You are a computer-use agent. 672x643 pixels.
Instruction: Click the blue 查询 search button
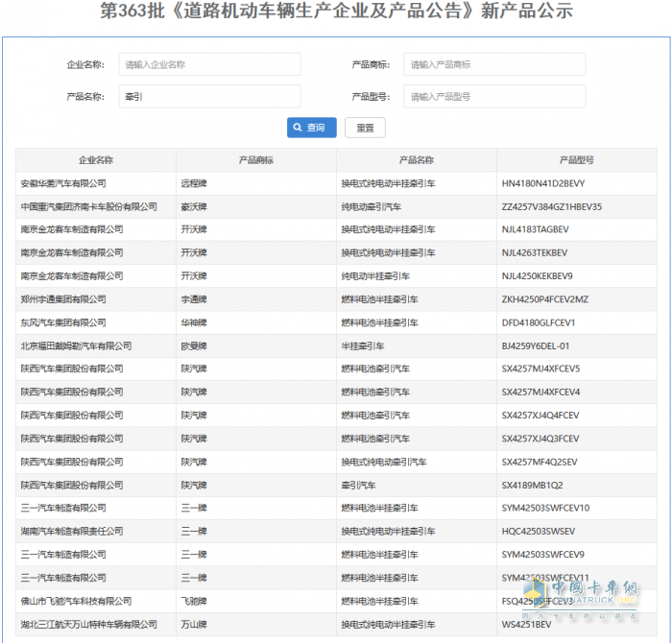(311, 128)
